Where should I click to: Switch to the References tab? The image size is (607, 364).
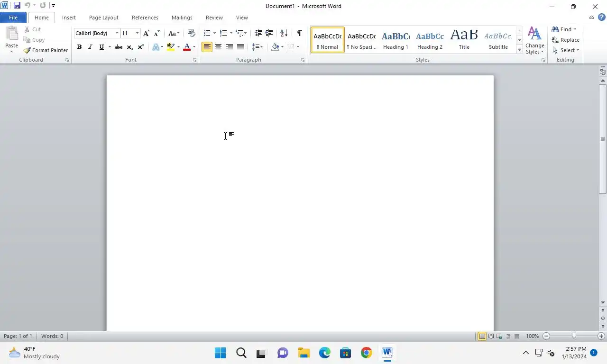145,18
